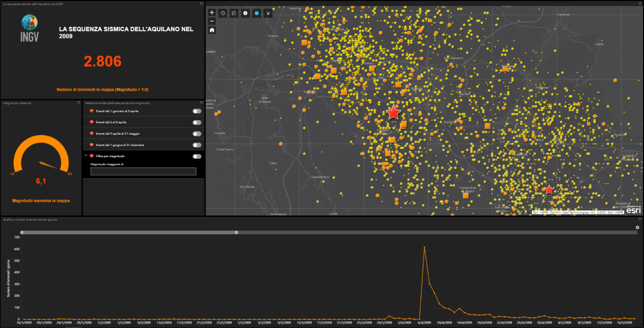This screenshot has width=644, height=328.
Task: Open the map time/history tool
Action: point(223,13)
